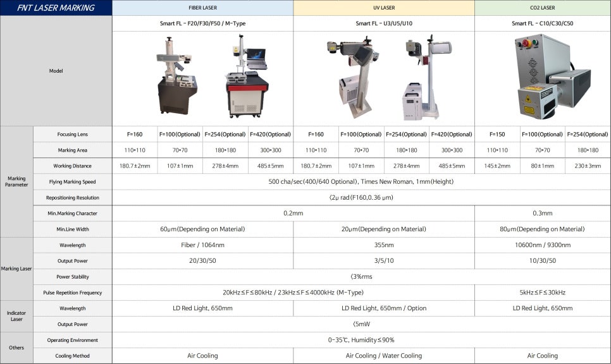Click the 80±1mm working distance cell
Image resolution: width=611 pixels, height=364 pixels.
pyautogui.click(x=543, y=166)
